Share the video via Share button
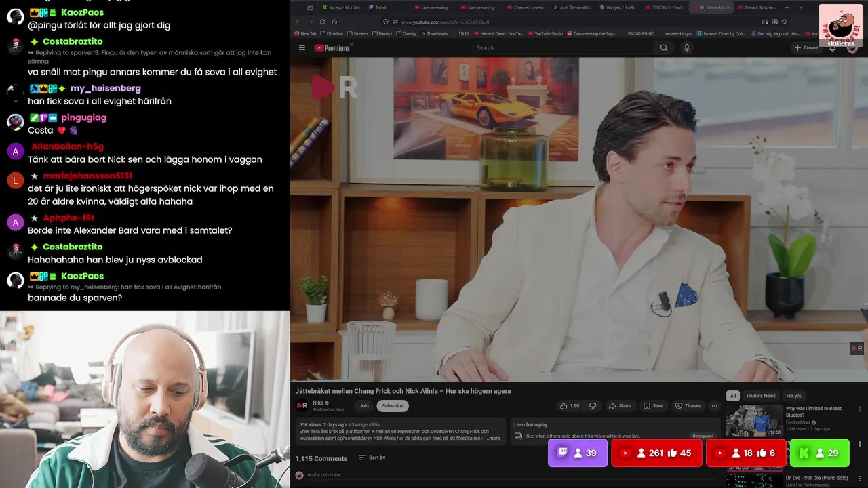 coord(620,406)
